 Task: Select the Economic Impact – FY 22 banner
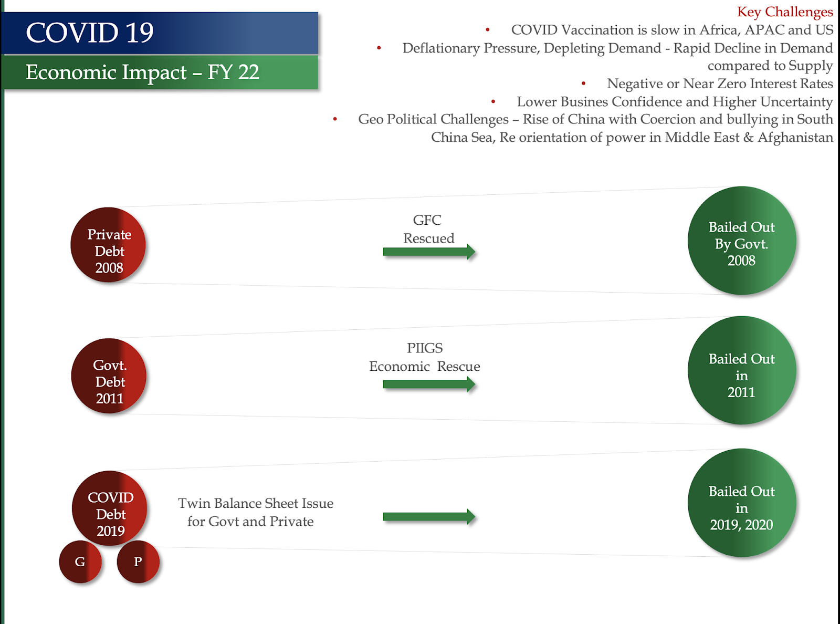(x=160, y=72)
